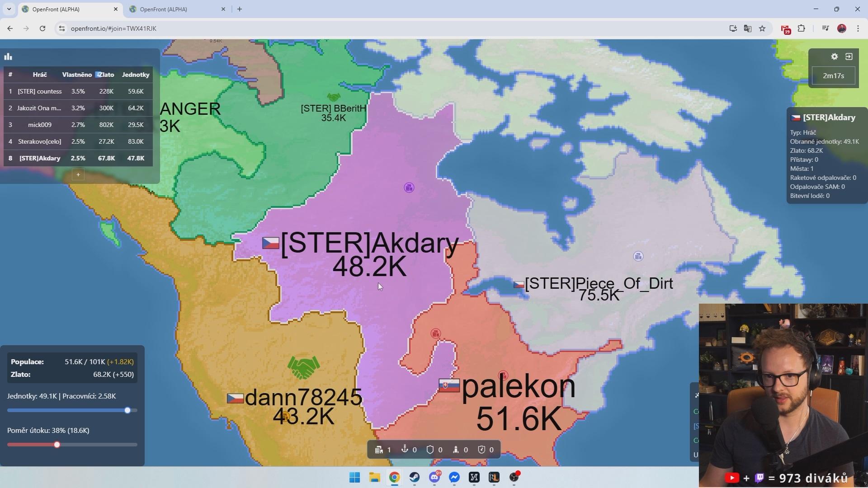
Task: Adjust the Poměr útoku attack ratio slider
Action: [72, 445]
